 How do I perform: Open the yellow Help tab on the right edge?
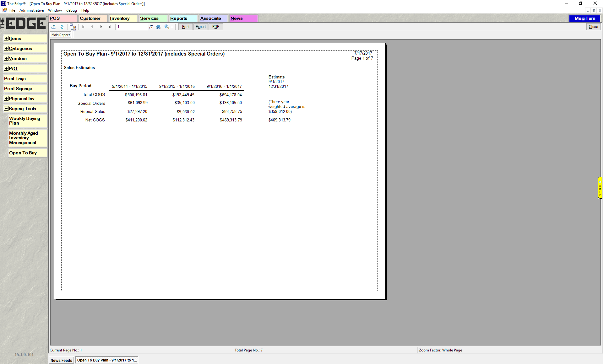pyautogui.click(x=600, y=188)
